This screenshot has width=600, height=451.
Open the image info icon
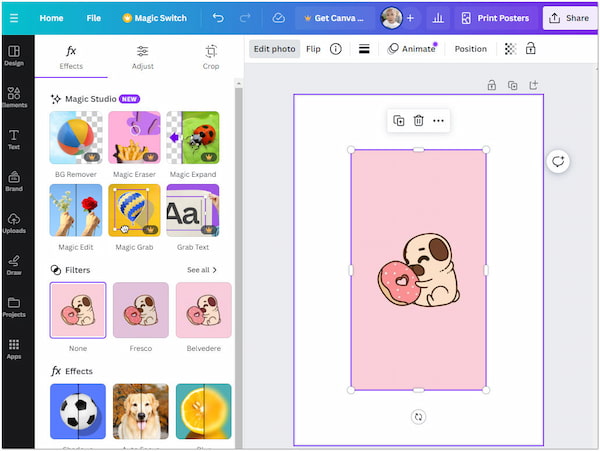tap(335, 48)
